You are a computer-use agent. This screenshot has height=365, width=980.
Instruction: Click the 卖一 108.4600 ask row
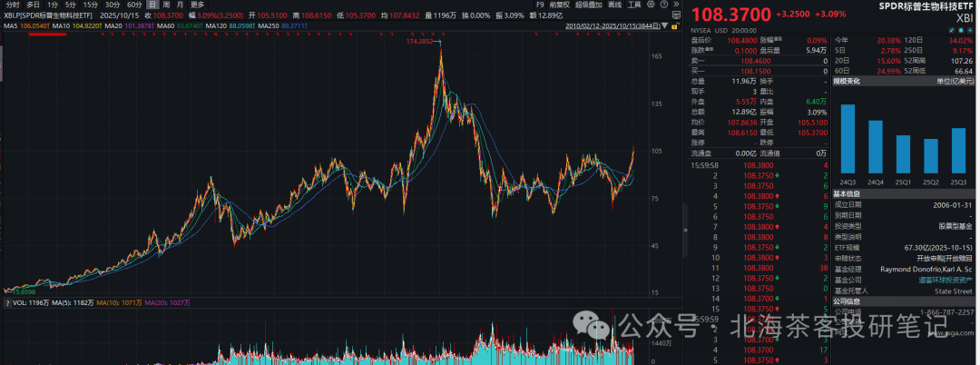(759, 62)
